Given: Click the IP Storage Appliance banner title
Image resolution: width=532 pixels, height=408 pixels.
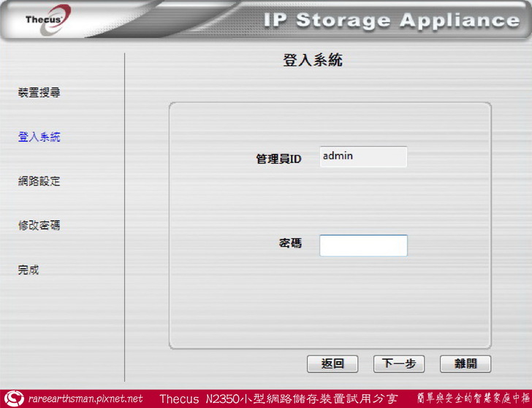Looking at the screenshot, I should coord(392,20).
